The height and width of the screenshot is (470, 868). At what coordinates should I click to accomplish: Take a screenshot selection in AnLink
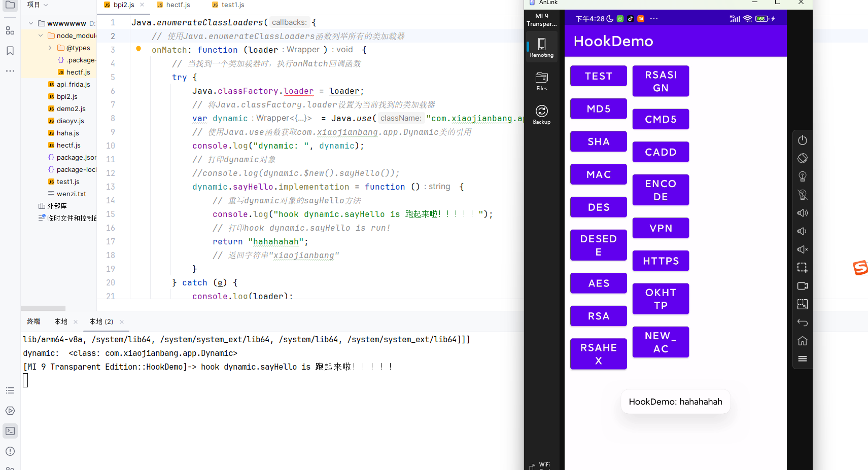point(803,268)
